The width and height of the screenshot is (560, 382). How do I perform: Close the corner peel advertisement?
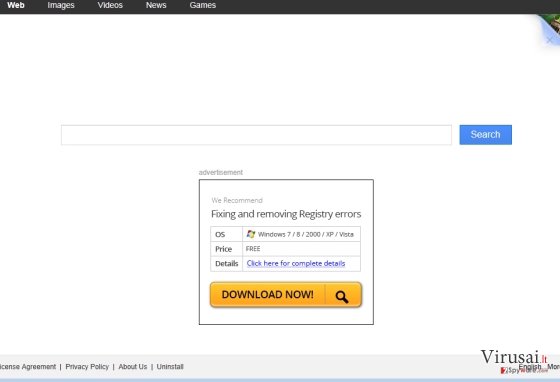(549, 40)
